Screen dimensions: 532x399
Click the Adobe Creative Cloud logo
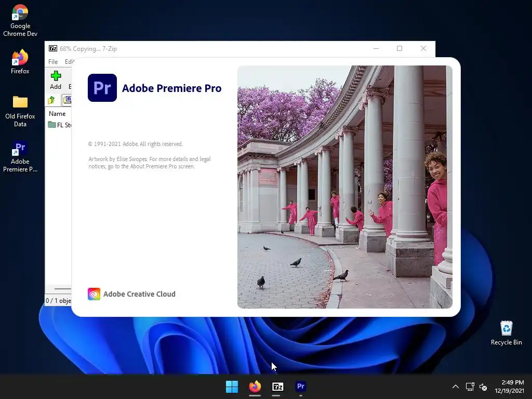94,294
